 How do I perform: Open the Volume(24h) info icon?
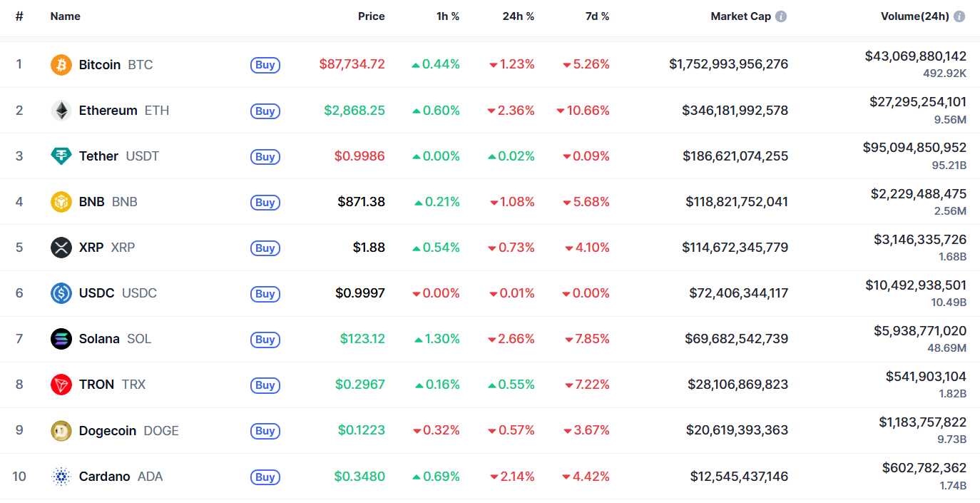(x=959, y=16)
